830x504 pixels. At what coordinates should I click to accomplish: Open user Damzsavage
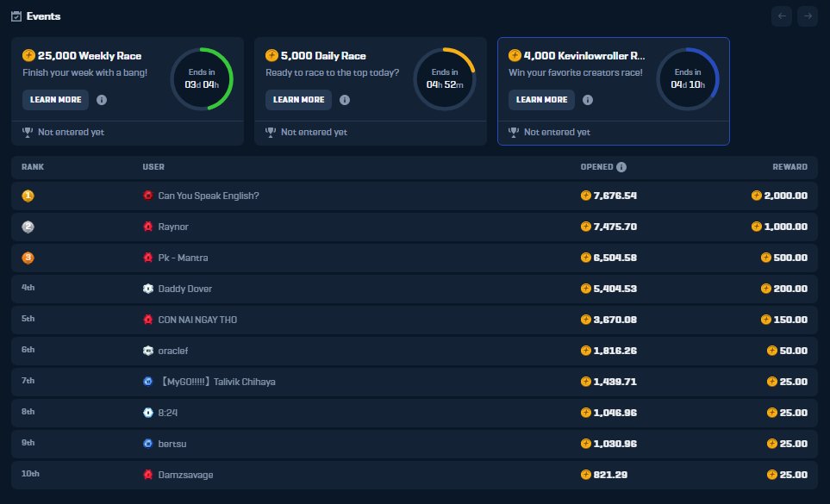(186, 475)
